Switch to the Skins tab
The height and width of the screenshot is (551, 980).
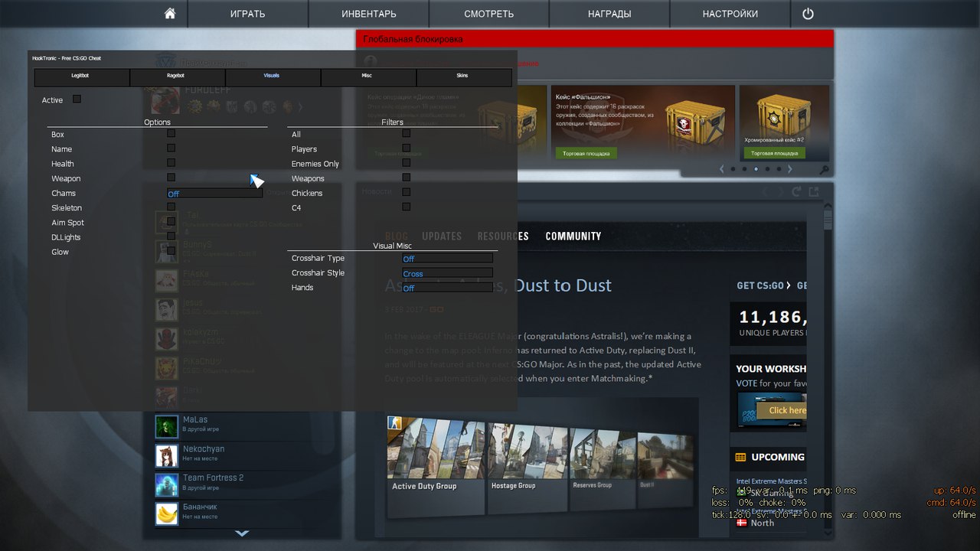point(463,77)
